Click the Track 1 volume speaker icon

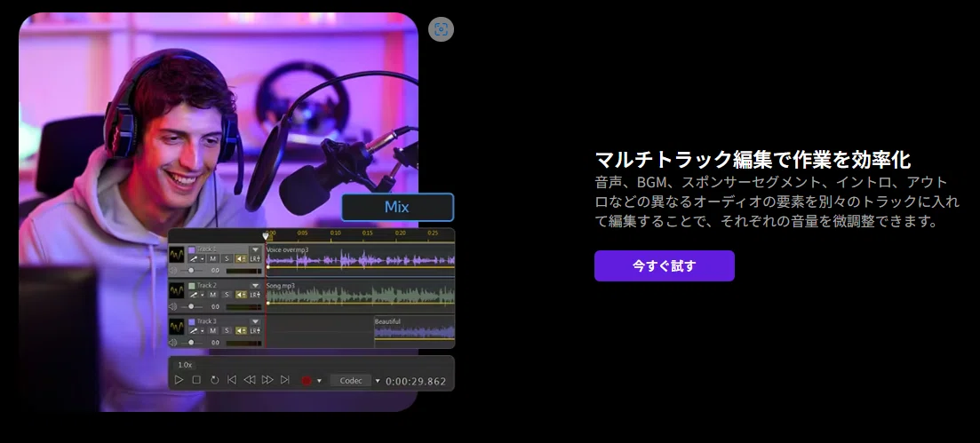click(173, 271)
